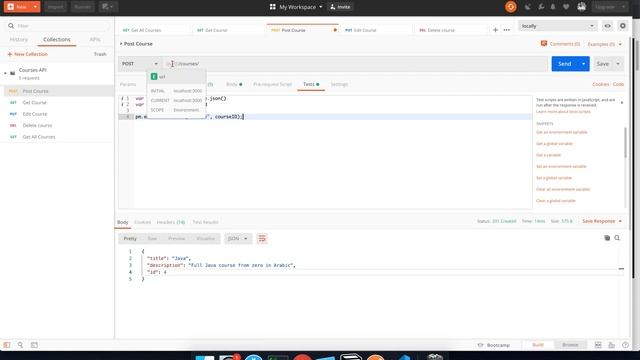Viewport: 640px width, 360px height.
Task: Switch the response view to Raw
Action: click(152, 238)
